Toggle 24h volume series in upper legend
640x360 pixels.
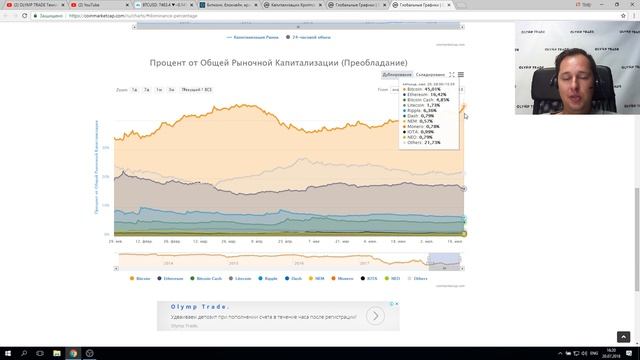[x=308, y=37]
